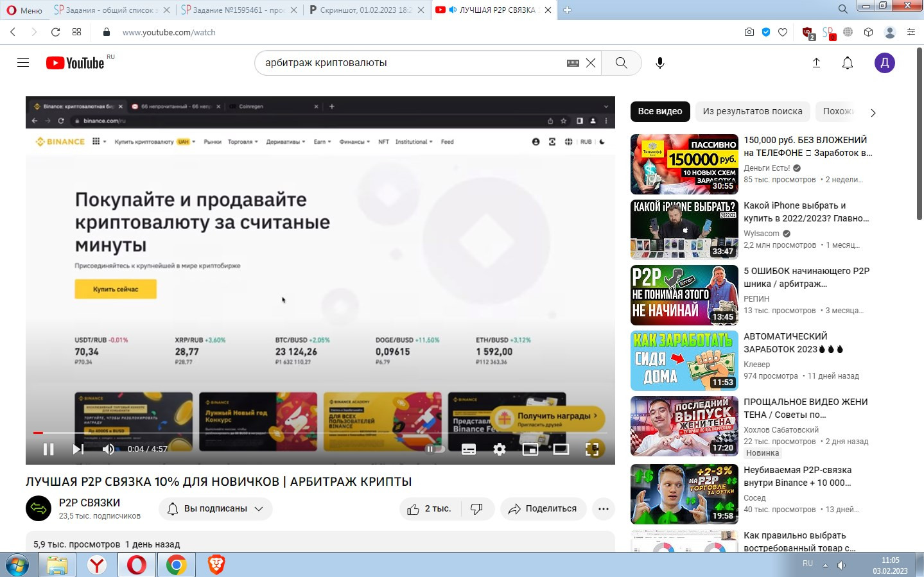This screenshot has height=577, width=924.
Task: Open a new browser tab with plus
Action: coord(568,10)
